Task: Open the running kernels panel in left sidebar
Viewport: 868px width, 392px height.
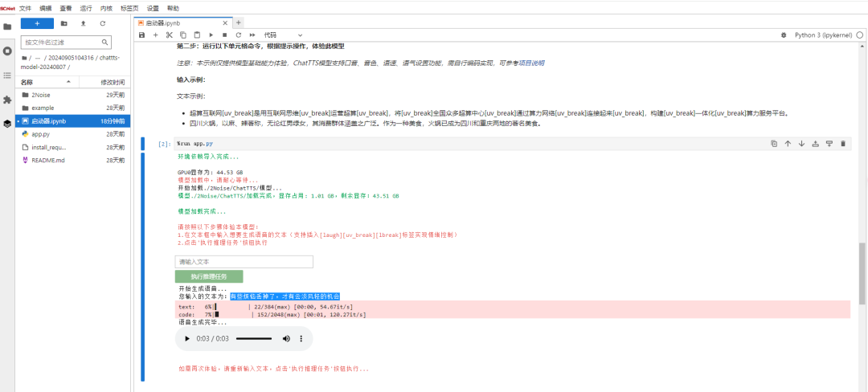Action: (7, 51)
